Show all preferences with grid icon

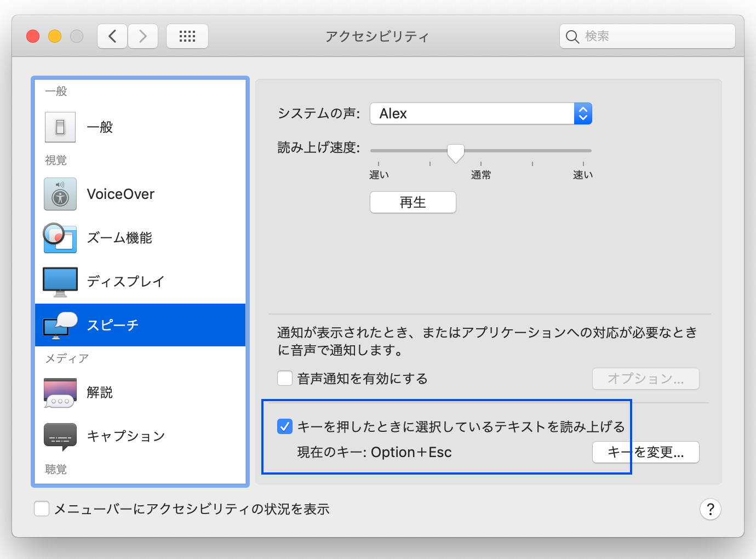click(x=187, y=36)
